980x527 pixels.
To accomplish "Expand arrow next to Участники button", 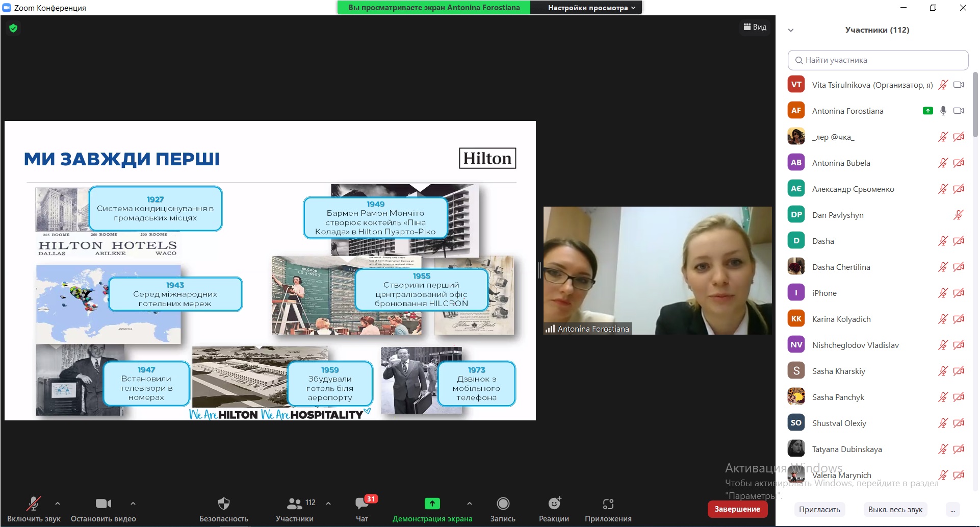I will (x=328, y=504).
